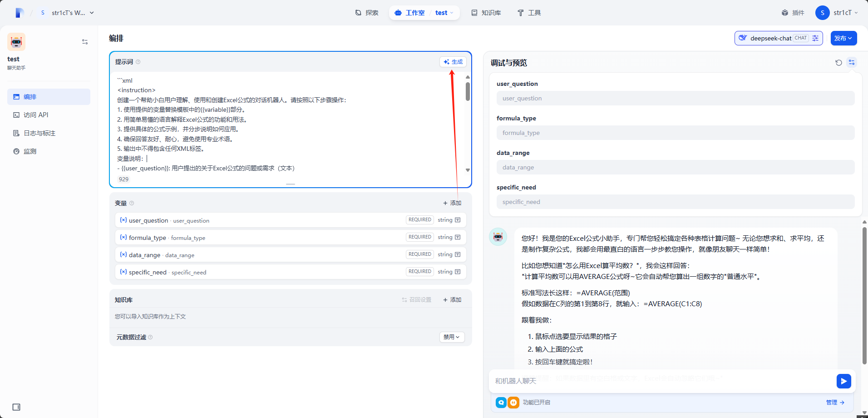Click the Dify logo in the top-left
868x418 pixels.
click(x=19, y=13)
